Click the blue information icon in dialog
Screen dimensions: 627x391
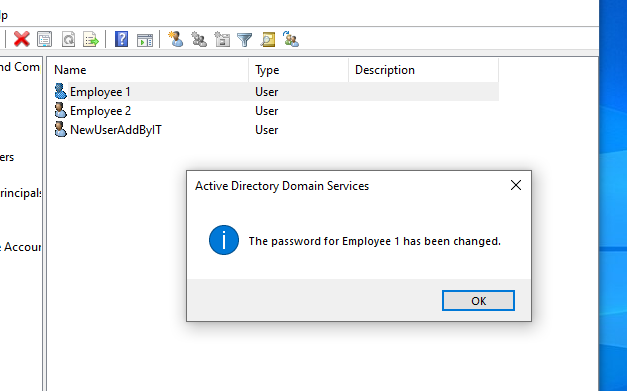point(224,240)
